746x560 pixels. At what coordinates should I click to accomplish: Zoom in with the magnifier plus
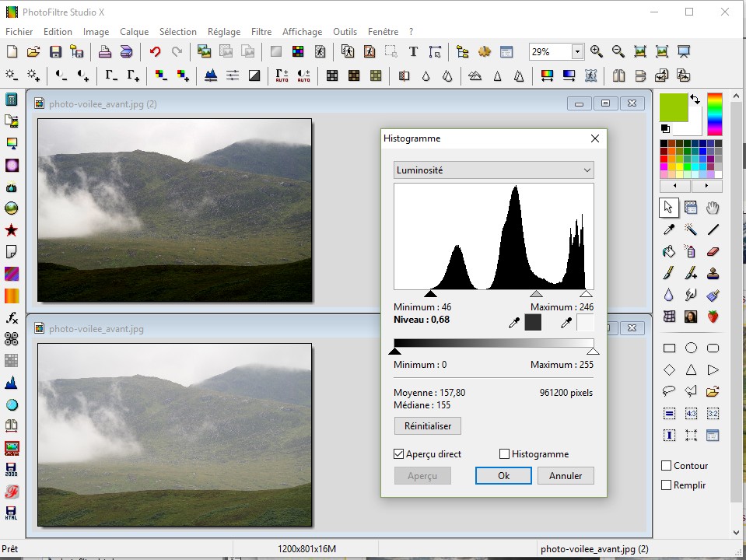(596, 51)
